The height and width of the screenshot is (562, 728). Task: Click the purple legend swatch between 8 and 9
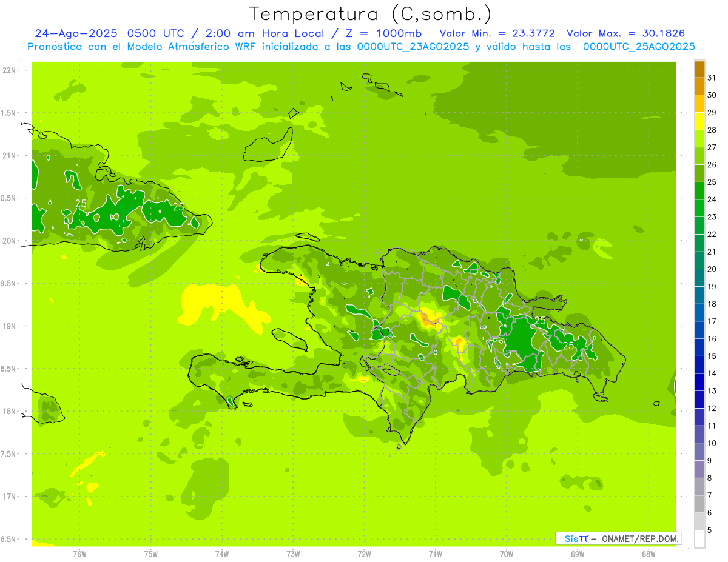click(699, 470)
